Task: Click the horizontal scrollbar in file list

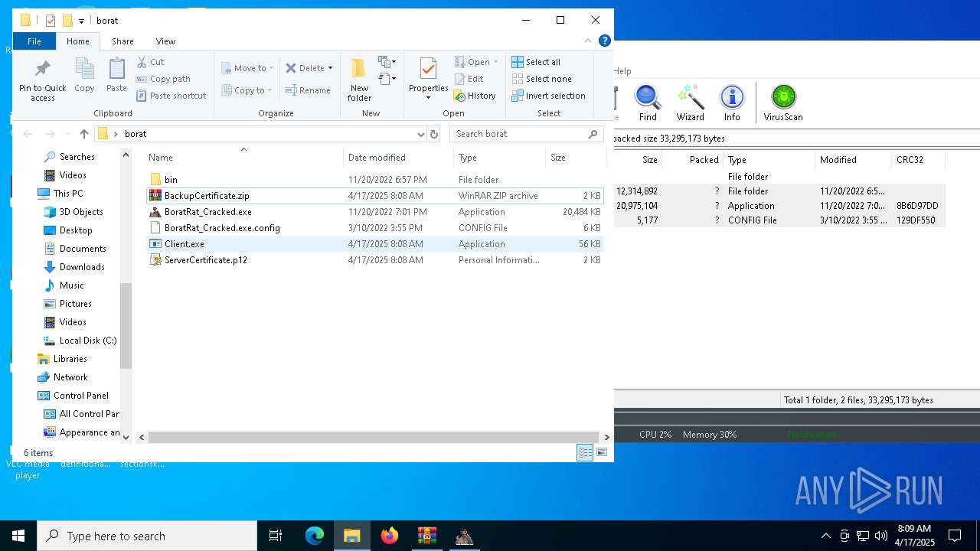Action: coord(372,437)
